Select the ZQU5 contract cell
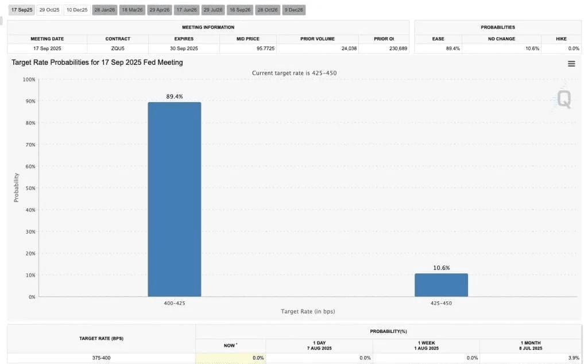The image size is (588, 364). pos(118,48)
